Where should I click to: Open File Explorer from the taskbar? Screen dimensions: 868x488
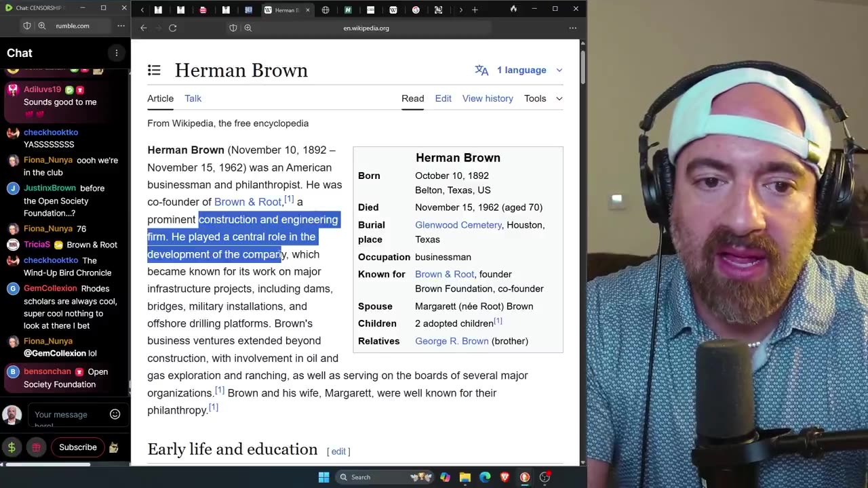coord(465,477)
